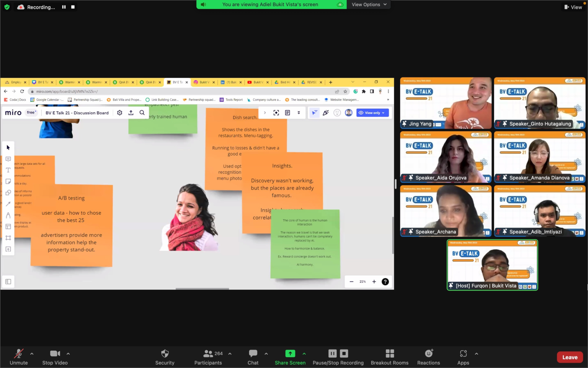Expand the View Options dropdown
Viewport: 588px width, 368px height.
pyautogui.click(x=369, y=5)
